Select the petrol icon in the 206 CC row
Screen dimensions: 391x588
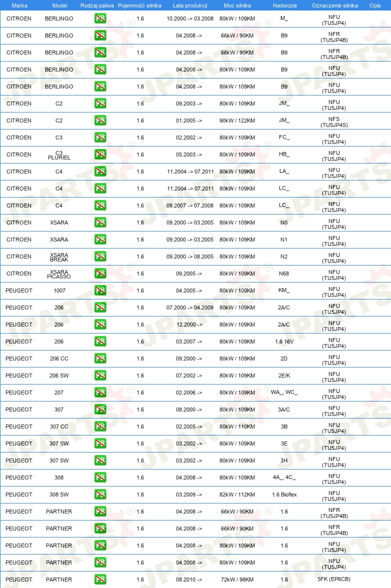(x=100, y=358)
